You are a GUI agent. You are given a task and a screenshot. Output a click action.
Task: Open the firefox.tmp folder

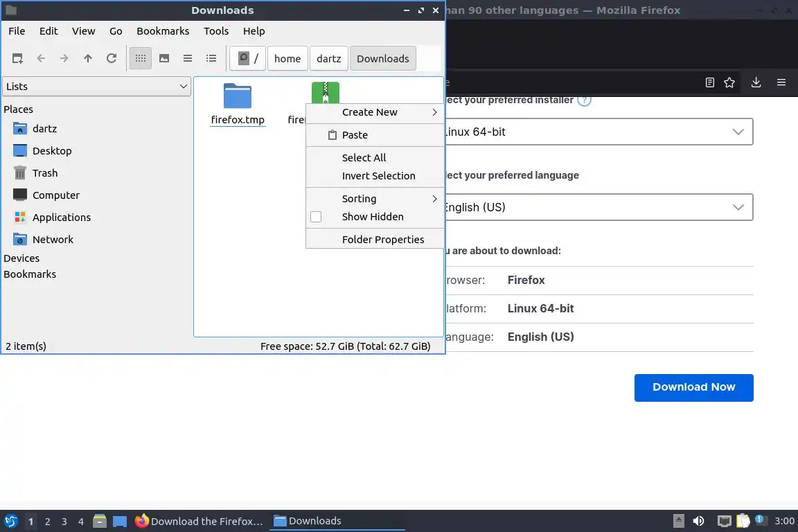[x=238, y=104]
